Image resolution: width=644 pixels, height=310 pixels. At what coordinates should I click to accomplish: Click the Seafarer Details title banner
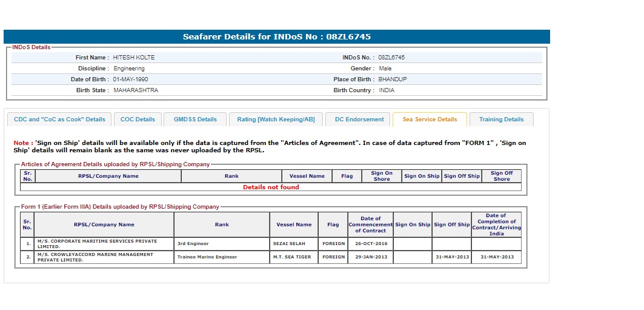277,37
